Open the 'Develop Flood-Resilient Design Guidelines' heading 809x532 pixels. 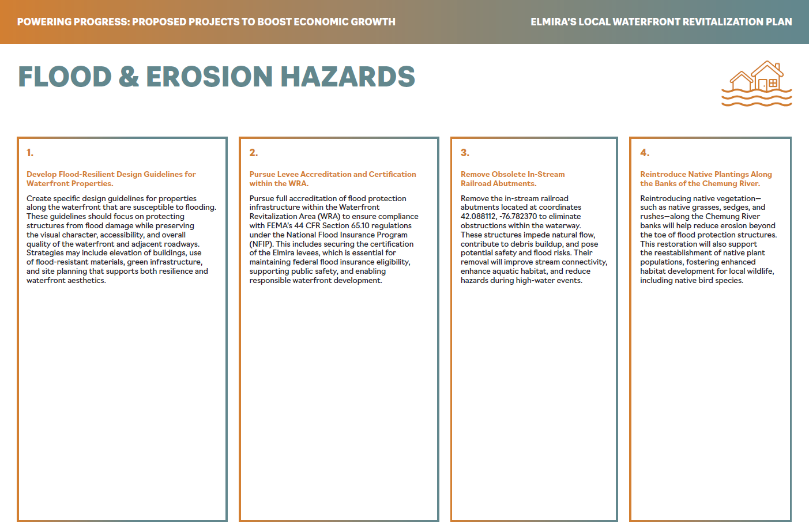point(111,179)
